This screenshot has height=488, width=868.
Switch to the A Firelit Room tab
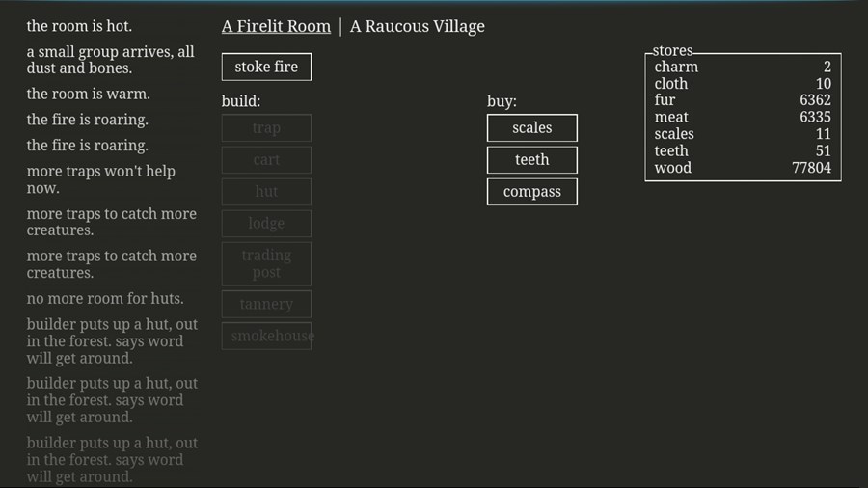[x=275, y=26]
